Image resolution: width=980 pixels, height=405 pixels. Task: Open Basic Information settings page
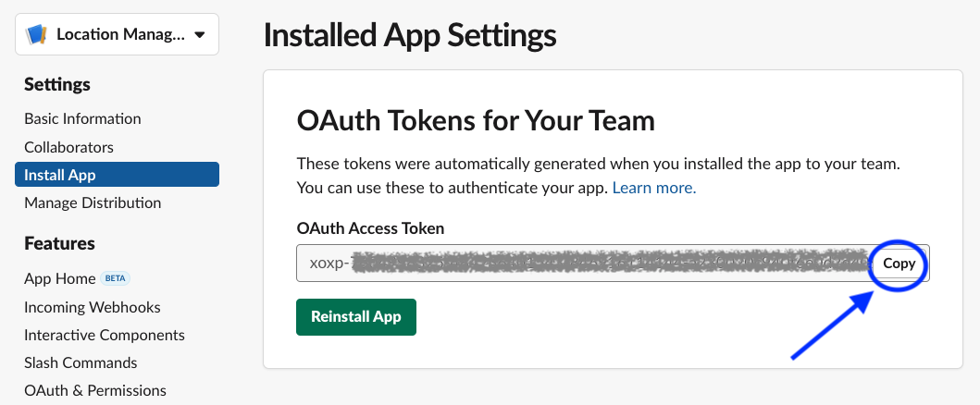[82, 118]
